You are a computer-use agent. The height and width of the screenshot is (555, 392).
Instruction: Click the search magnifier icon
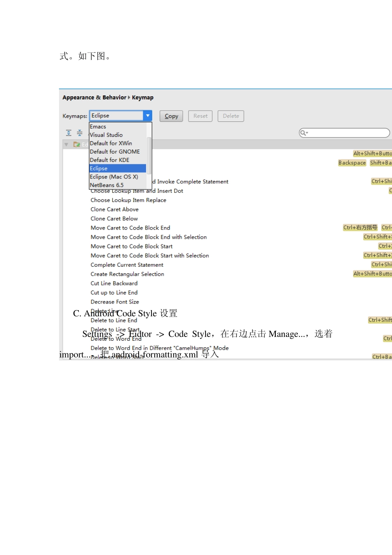304,133
